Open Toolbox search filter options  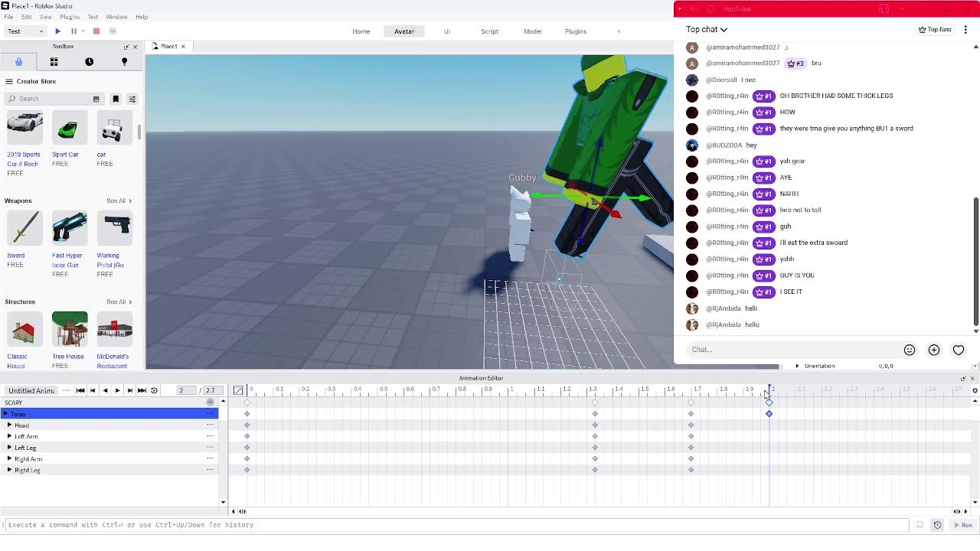132,99
